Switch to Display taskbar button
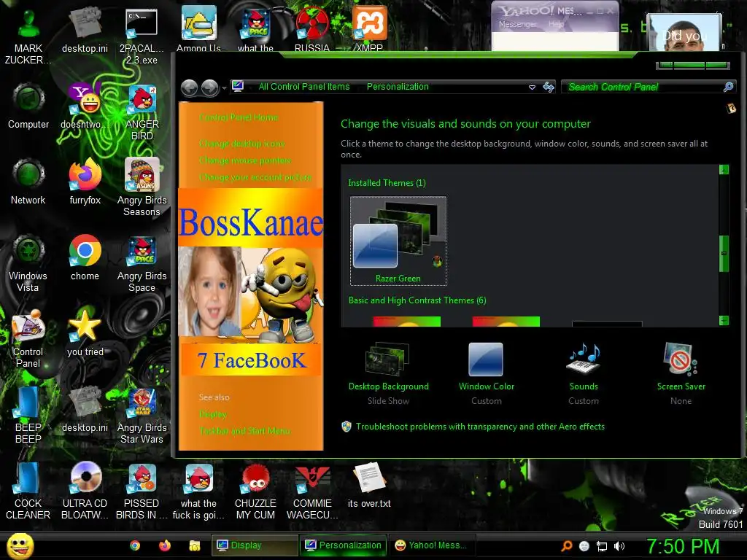 [255, 545]
